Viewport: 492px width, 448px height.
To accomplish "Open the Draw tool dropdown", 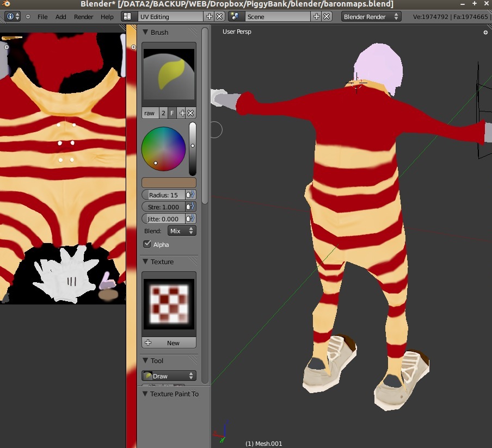I will (x=168, y=376).
